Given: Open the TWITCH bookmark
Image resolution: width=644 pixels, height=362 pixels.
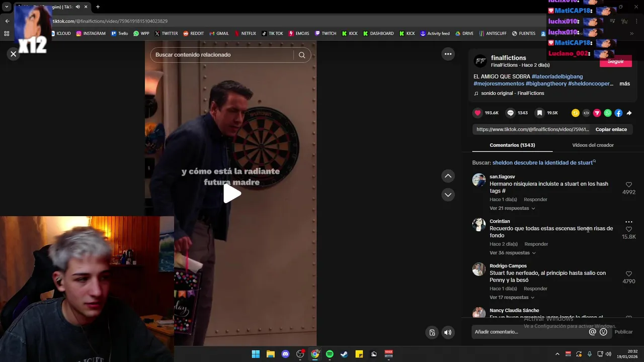Looking at the screenshot, I should coord(326,34).
